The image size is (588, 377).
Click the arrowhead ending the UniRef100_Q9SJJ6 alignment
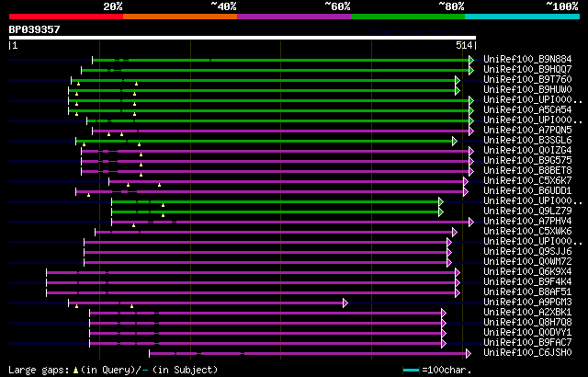(449, 253)
